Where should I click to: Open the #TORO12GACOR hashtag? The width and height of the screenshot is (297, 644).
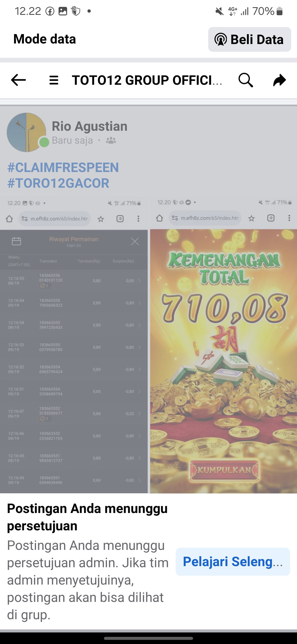tap(58, 183)
